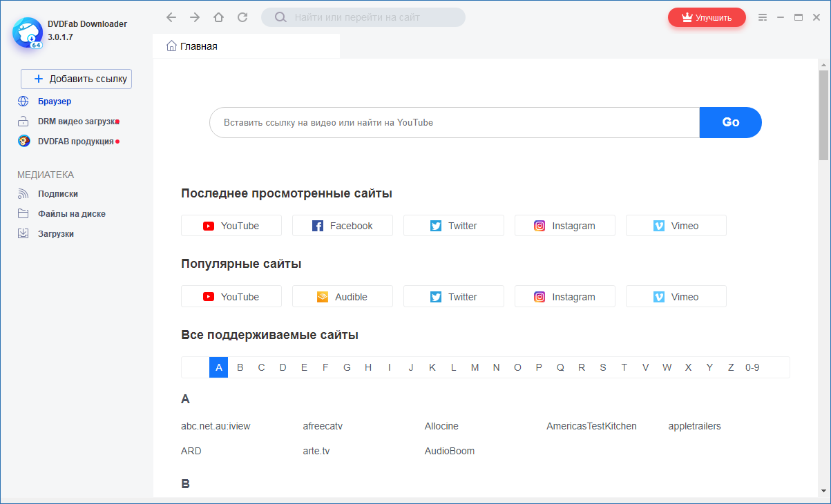The image size is (831, 504).
Task: Select letter Y in alphabet filter
Action: pos(709,367)
